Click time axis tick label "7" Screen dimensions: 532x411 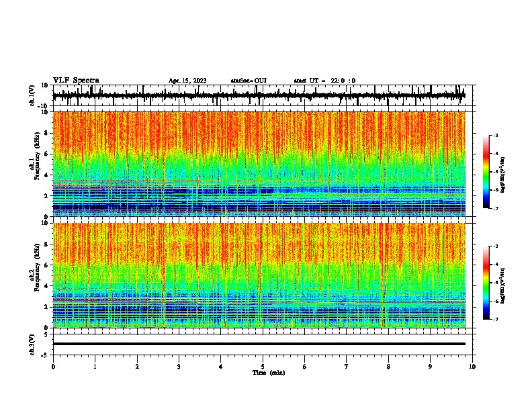point(347,367)
